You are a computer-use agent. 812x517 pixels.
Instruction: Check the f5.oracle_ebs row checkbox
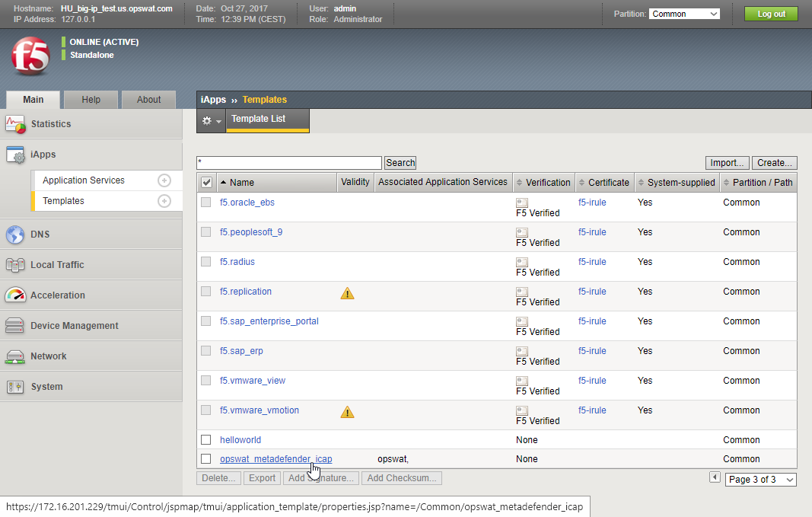click(206, 203)
